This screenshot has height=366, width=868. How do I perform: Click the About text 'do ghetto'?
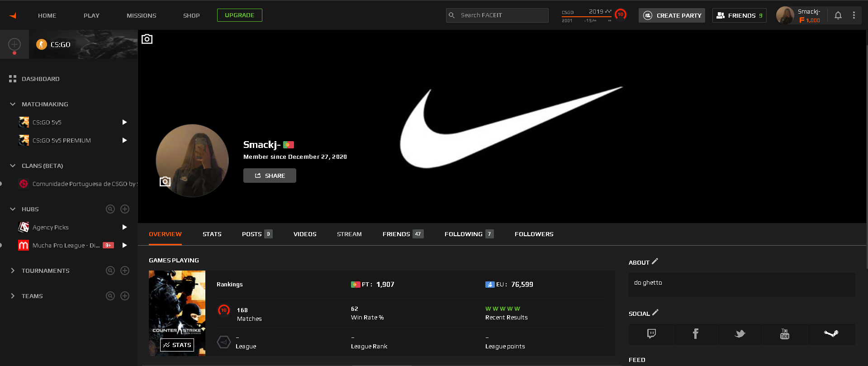coord(648,283)
